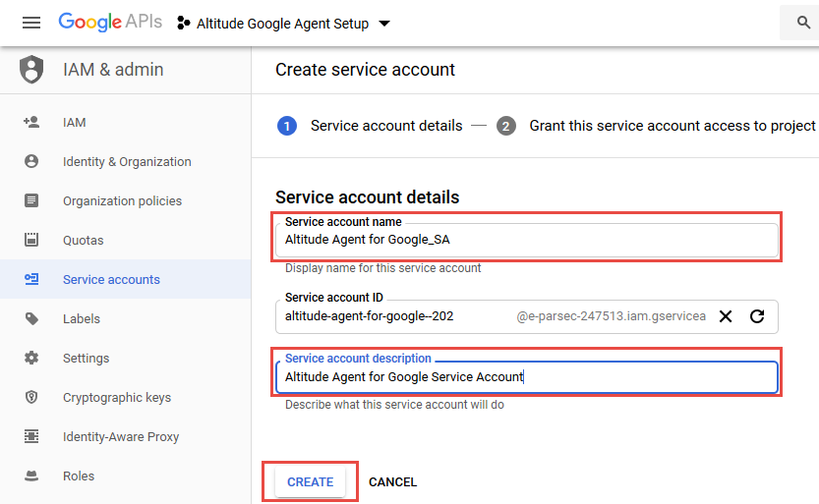
Task: Click the Labels tag icon
Action: 31,319
